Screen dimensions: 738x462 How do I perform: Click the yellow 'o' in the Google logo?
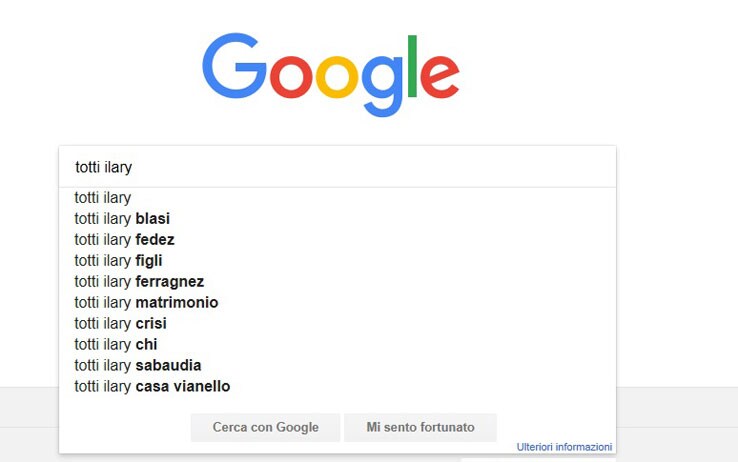click(x=337, y=77)
